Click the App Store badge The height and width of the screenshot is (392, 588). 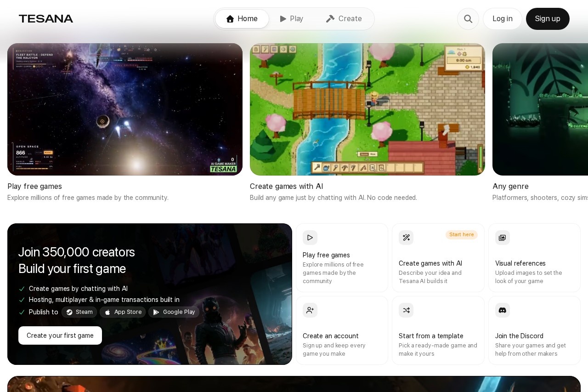pyautogui.click(x=123, y=312)
